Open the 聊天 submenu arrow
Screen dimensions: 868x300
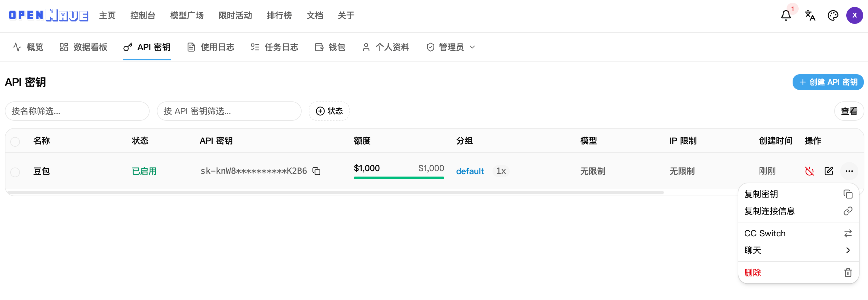click(x=848, y=250)
